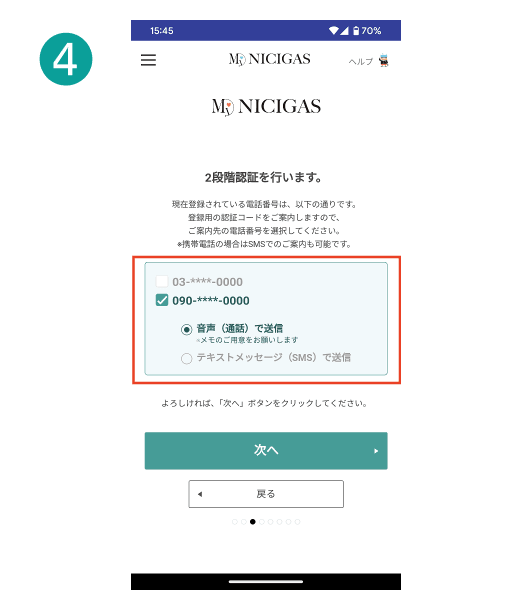The width and height of the screenshot is (532, 610).
Task: Click the ヘルプ link
Action: click(360, 61)
